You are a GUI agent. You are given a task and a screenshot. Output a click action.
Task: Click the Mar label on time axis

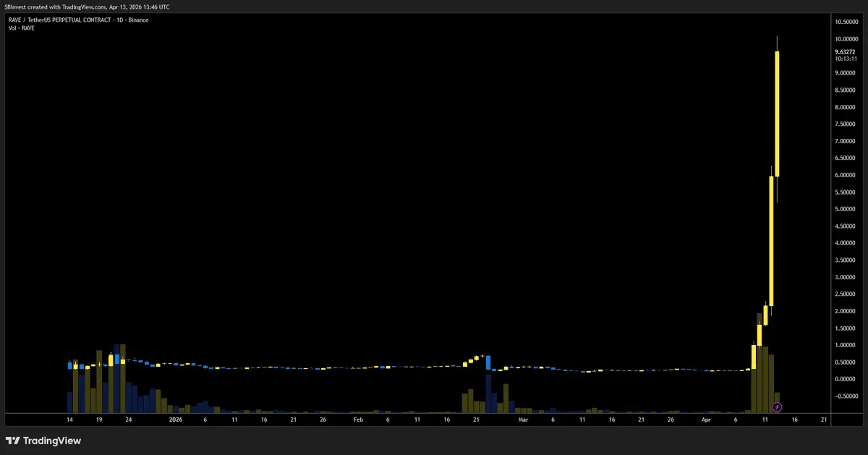click(x=524, y=419)
